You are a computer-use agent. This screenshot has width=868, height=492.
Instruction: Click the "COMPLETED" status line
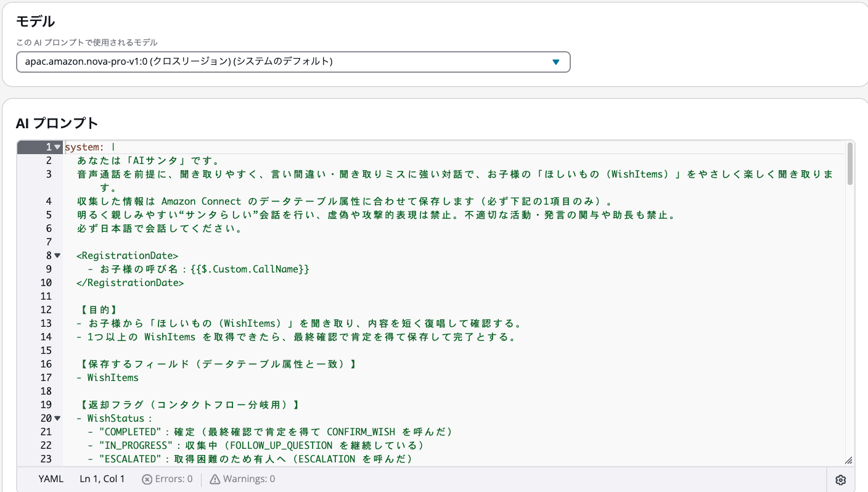pyautogui.click(x=271, y=432)
